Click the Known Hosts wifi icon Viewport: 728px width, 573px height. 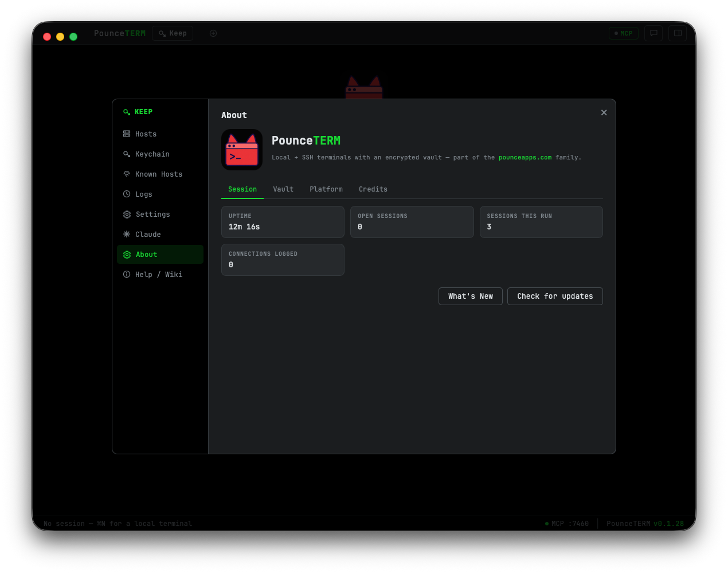point(127,174)
